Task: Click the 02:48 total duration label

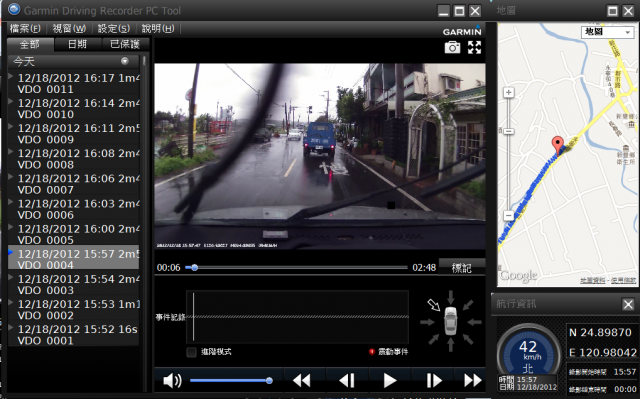Action: pos(424,268)
